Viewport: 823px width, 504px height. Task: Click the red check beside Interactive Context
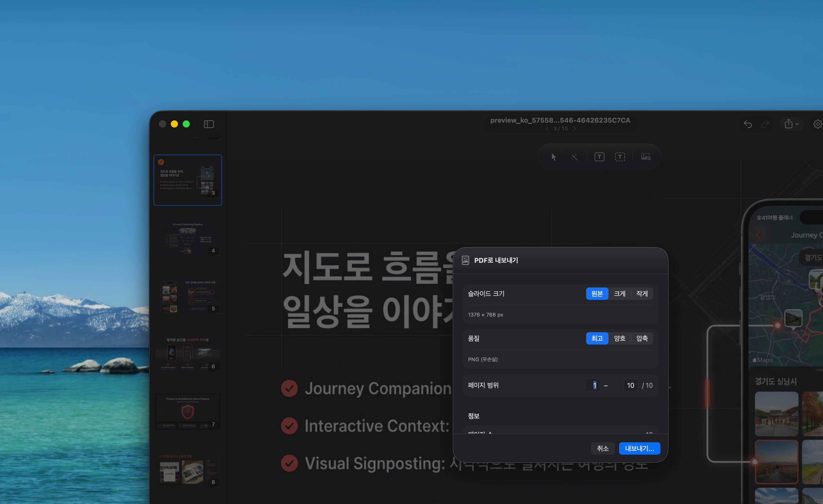click(x=289, y=426)
